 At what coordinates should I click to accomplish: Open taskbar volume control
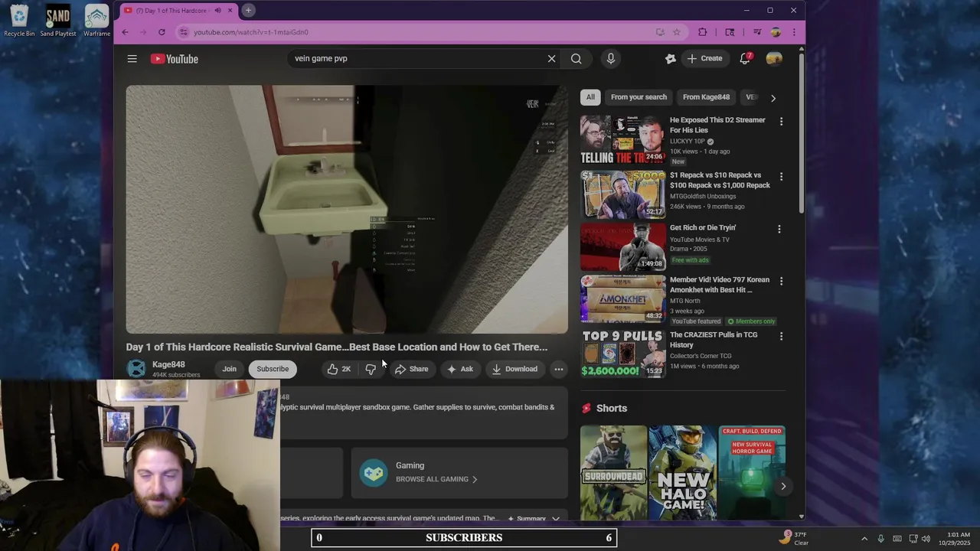point(926,539)
